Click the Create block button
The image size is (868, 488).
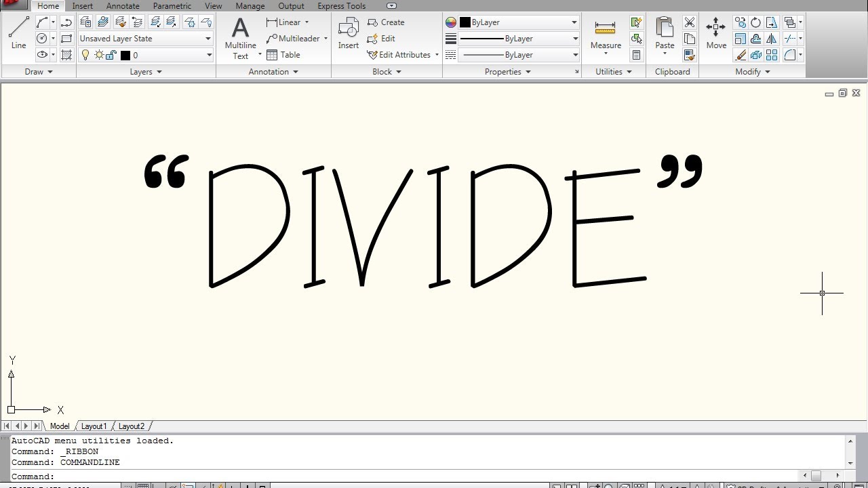click(x=386, y=22)
